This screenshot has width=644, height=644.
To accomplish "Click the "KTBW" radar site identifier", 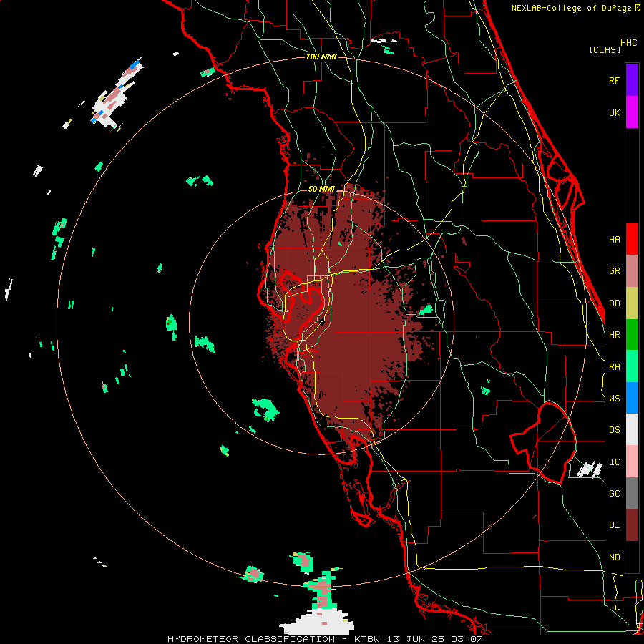I will (367, 639).
